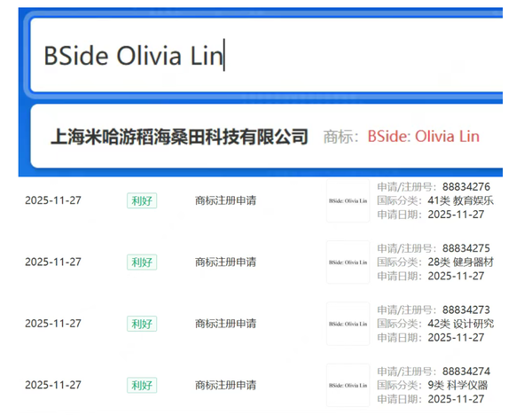Open trademark thumbnail for registration 88834273
Screen dimensions: 532x415
pos(348,324)
